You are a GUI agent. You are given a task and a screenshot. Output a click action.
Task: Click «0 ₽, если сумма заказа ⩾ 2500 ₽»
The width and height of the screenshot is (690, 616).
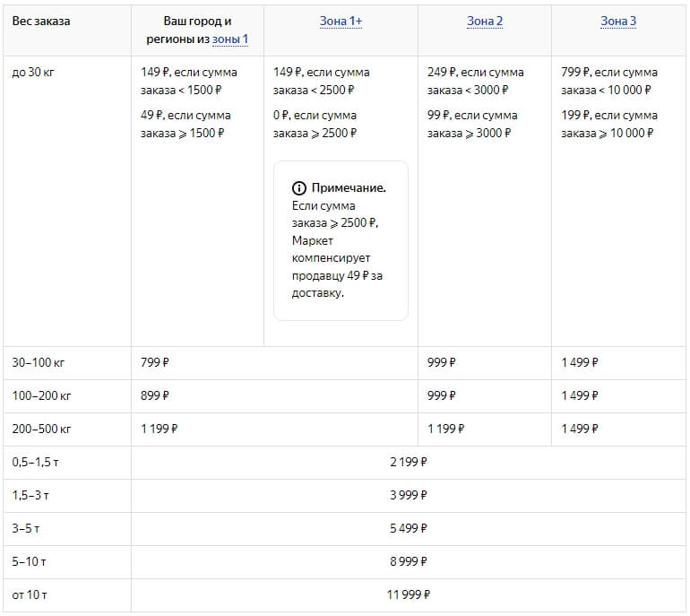[x=315, y=124]
